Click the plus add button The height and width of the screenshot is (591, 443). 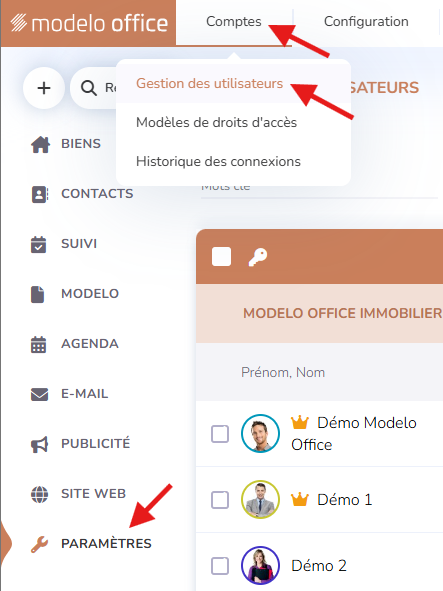click(x=44, y=88)
